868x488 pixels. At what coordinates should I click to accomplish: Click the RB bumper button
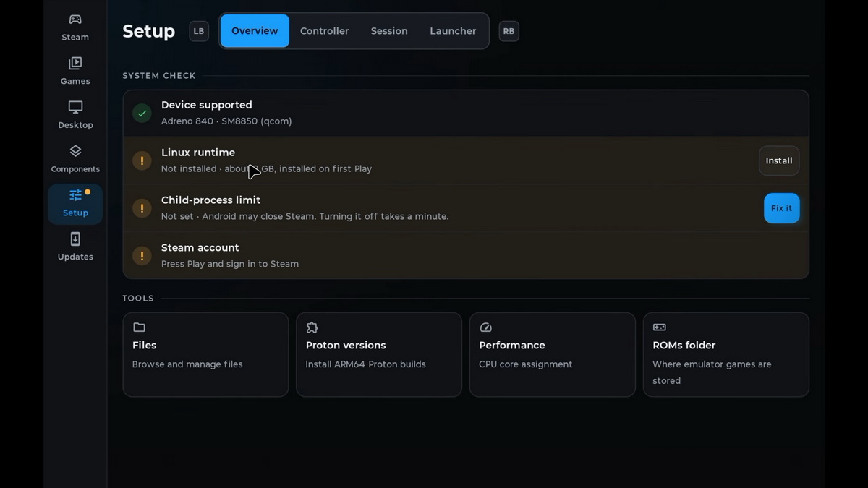[x=509, y=31]
